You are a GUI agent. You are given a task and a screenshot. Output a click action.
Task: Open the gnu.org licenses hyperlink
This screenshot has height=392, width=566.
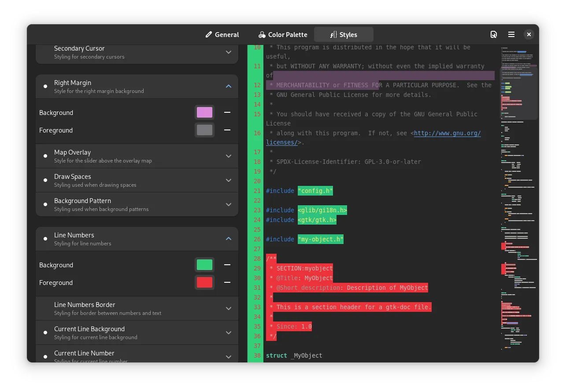click(447, 133)
